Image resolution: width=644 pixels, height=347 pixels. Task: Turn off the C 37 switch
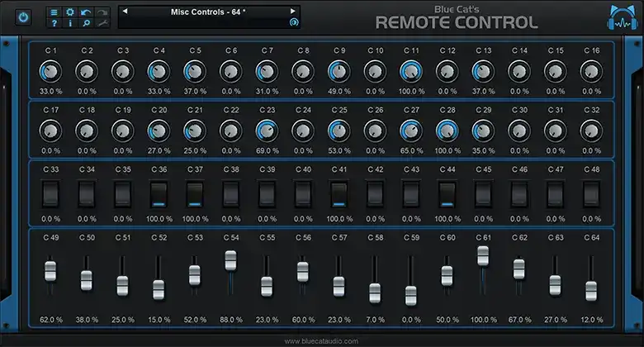click(195, 193)
